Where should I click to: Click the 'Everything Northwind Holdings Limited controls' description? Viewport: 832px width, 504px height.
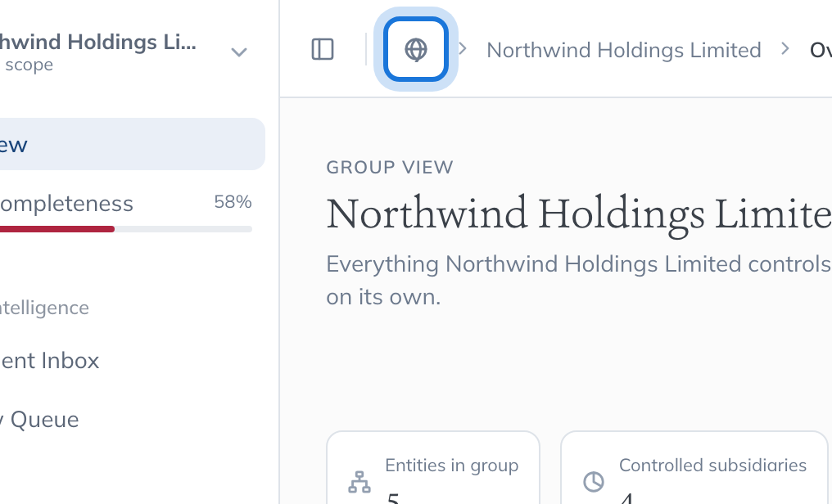pos(579,281)
